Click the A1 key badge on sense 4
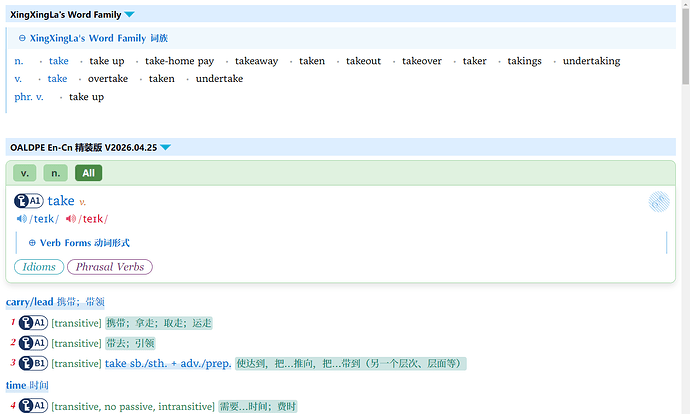This screenshot has height=414, width=690. 33,406
